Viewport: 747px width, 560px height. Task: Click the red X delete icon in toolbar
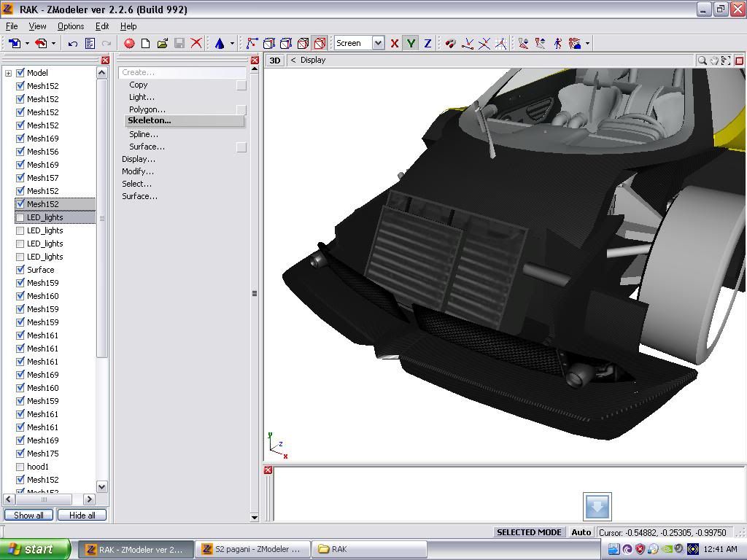tap(196, 44)
